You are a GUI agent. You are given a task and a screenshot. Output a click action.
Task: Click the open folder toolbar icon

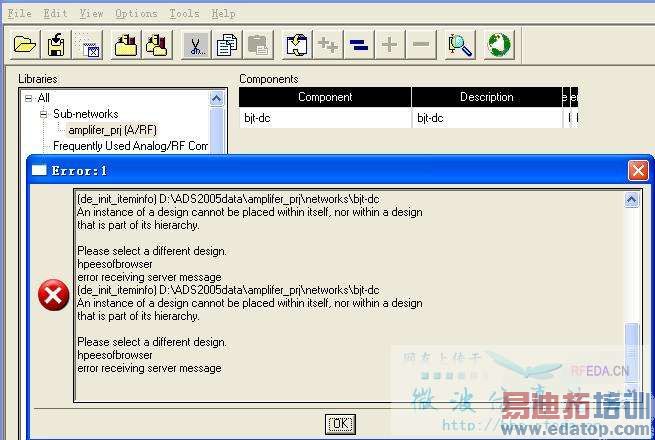click(x=24, y=44)
